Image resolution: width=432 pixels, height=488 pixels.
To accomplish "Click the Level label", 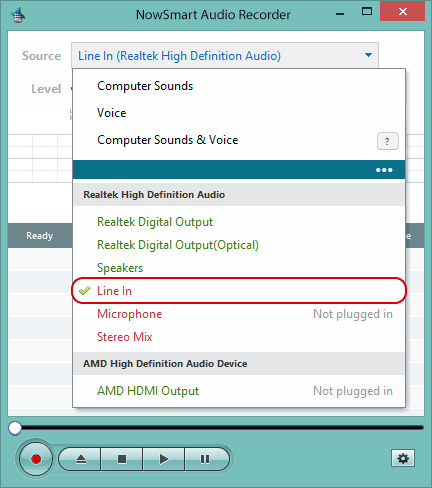I will coord(46,89).
